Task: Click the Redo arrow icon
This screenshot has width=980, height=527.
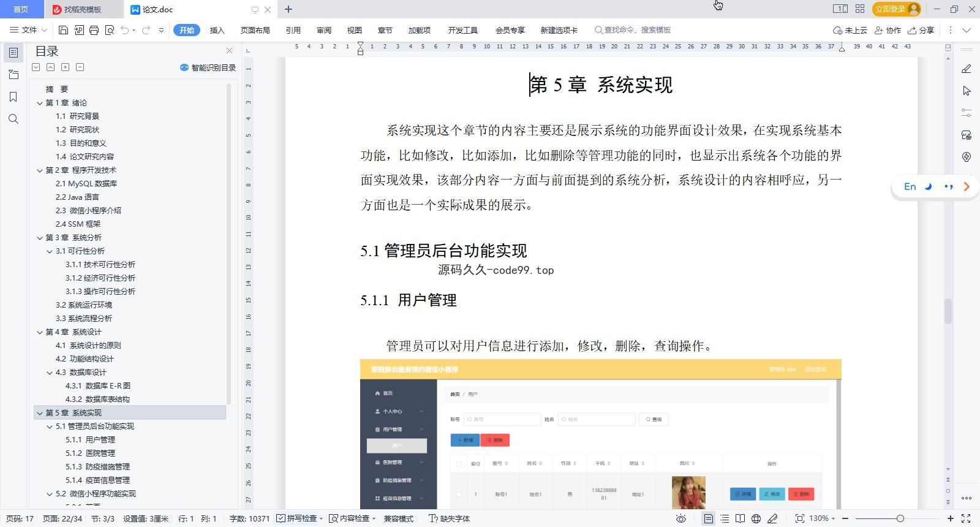Action: pyautogui.click(x=146, y=30)
